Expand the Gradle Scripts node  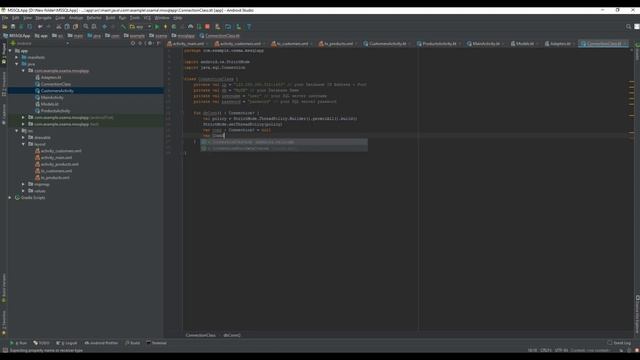(10, 198)
